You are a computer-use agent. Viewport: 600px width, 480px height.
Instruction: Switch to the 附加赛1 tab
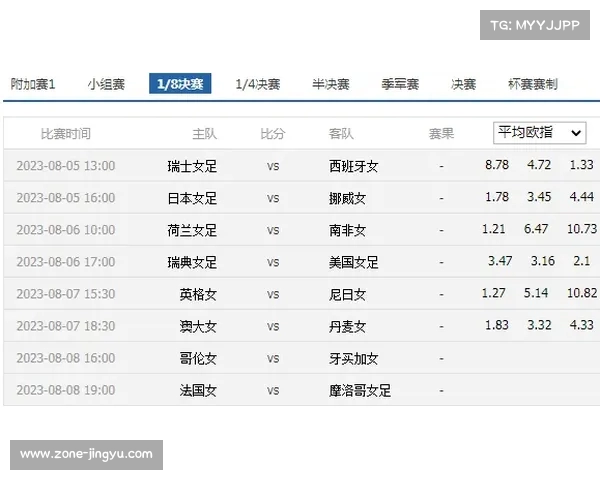click(33, 84)
